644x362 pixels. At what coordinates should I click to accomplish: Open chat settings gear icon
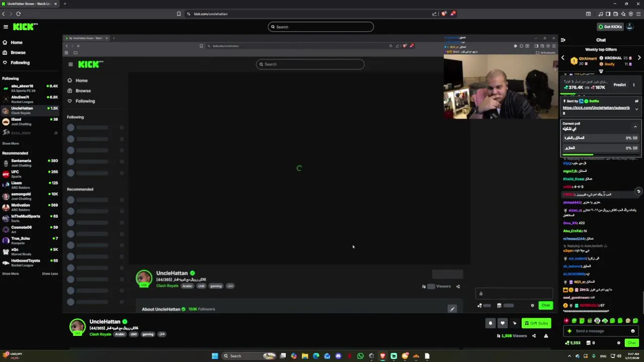point(618,343)
